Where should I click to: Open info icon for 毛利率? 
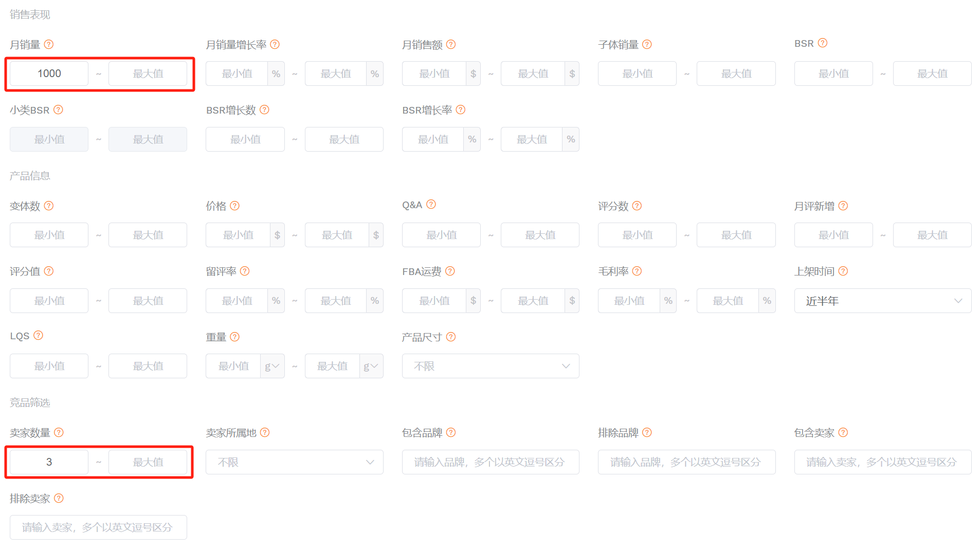tap(637, 271)
